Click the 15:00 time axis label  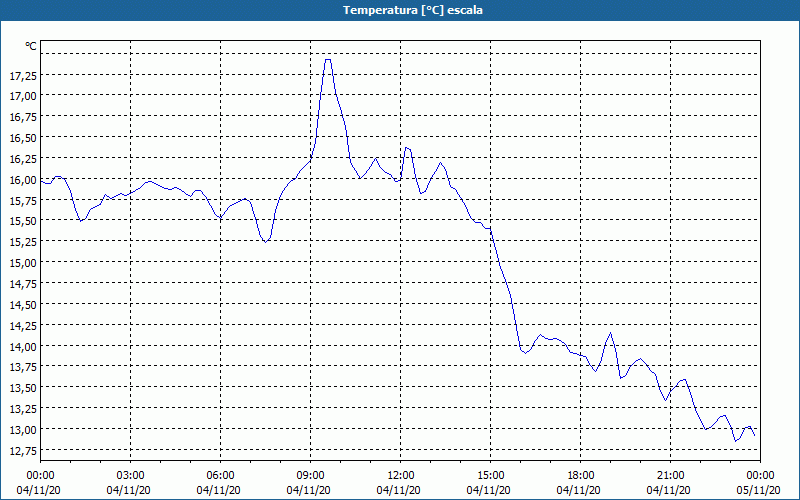[x=491, y=476]
